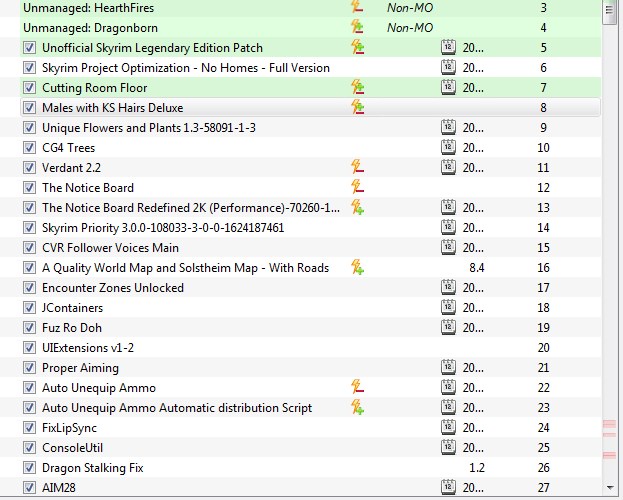Select the Encounter Zones Unlocked mod name
The image size is (623, 500).
point(113,287)
